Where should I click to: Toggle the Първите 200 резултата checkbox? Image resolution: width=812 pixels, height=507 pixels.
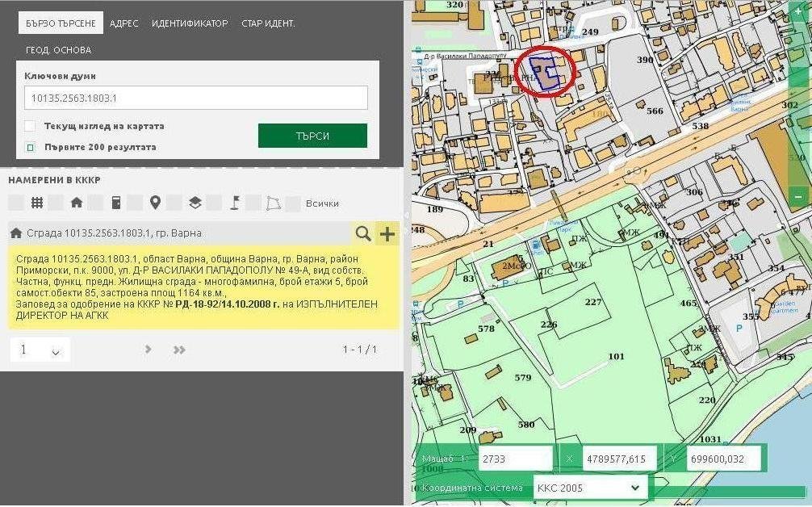pos(30,147)
